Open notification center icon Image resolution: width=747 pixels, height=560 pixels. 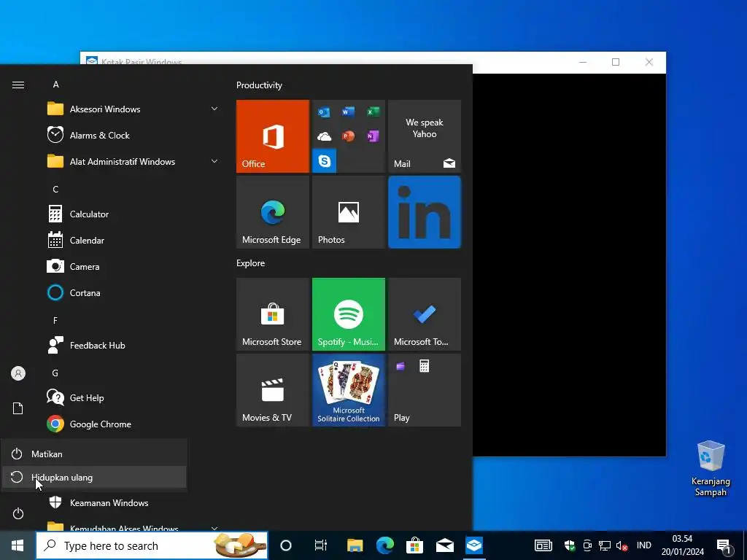tap(724, 546)
